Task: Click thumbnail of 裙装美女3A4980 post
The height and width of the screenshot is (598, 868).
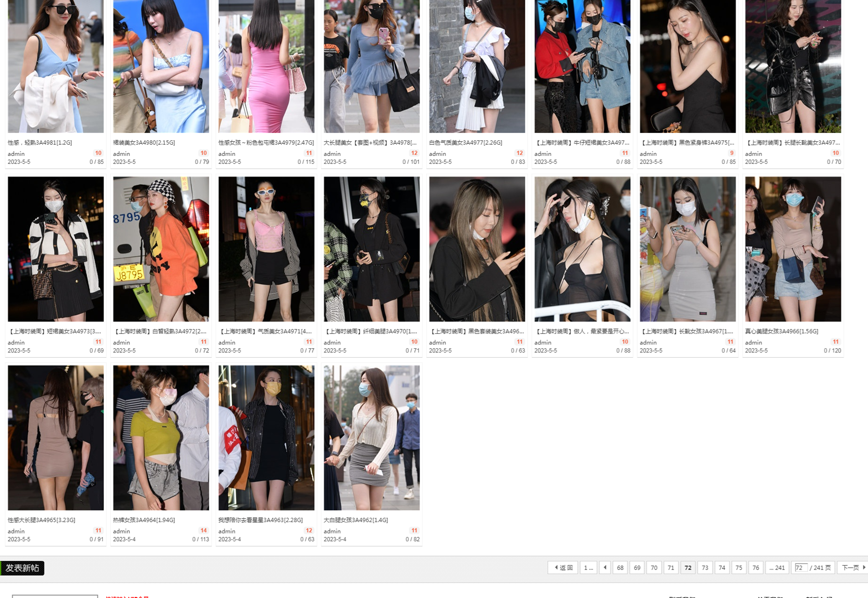Action: click(x=161, y=66)
